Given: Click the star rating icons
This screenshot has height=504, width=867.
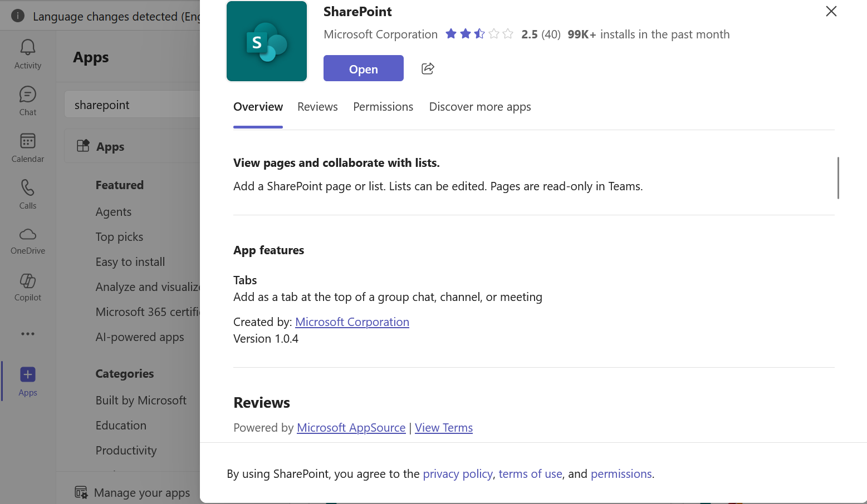Looking at the screenshot, I should point(479,34).
